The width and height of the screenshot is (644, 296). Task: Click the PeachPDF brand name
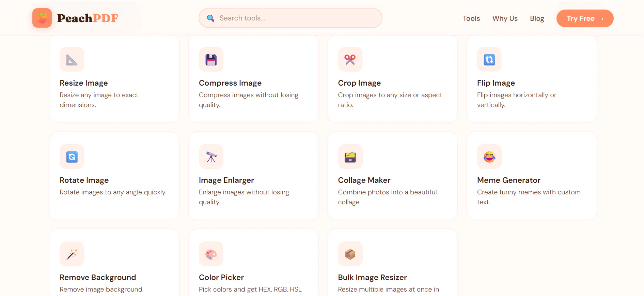[x=88, y=18]
